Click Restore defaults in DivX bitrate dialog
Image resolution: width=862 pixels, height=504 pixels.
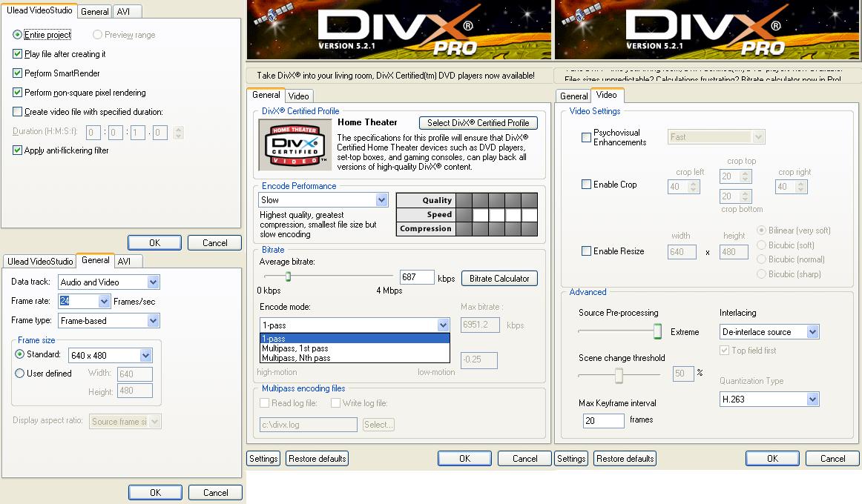point(318,459)
